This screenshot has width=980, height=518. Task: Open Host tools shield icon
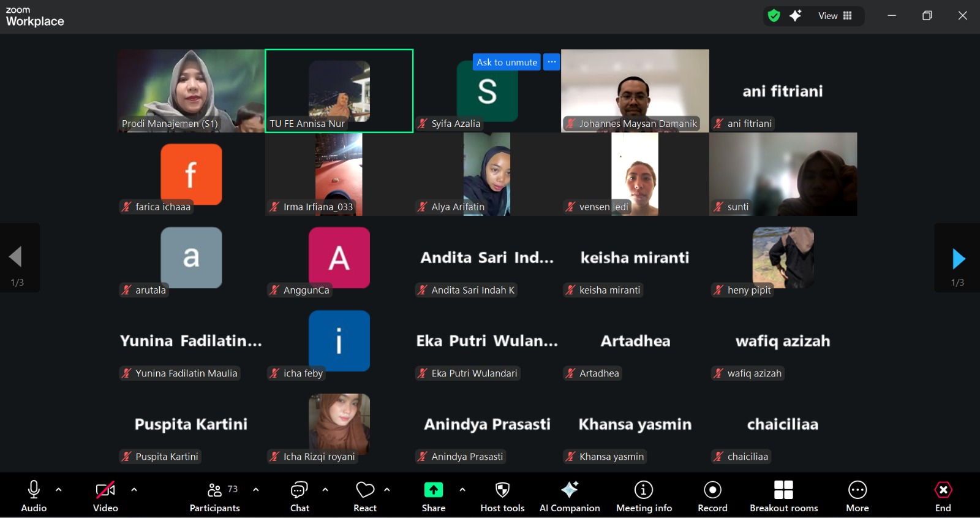point(502,490)
